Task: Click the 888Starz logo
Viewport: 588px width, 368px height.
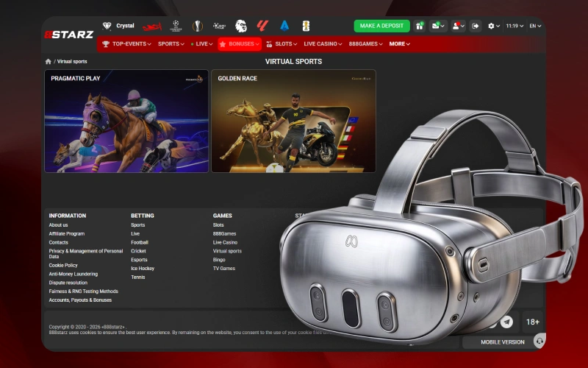Action: (x=69, y=35)
